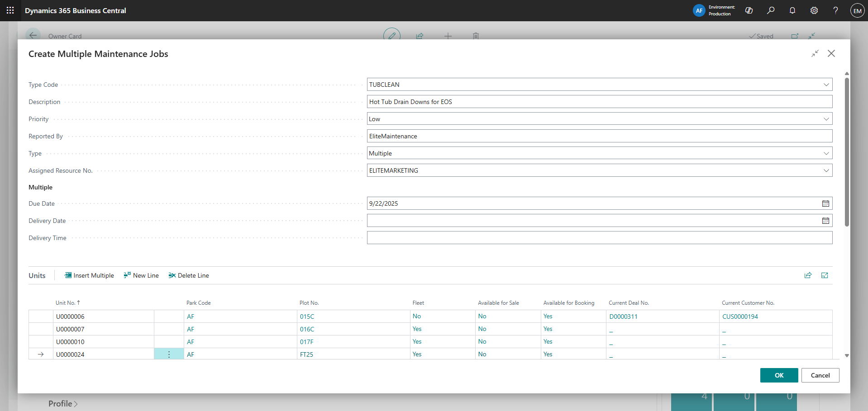This screenshot has height=411, width=868.
Task: Click Park Code column header
Action: 199,303
